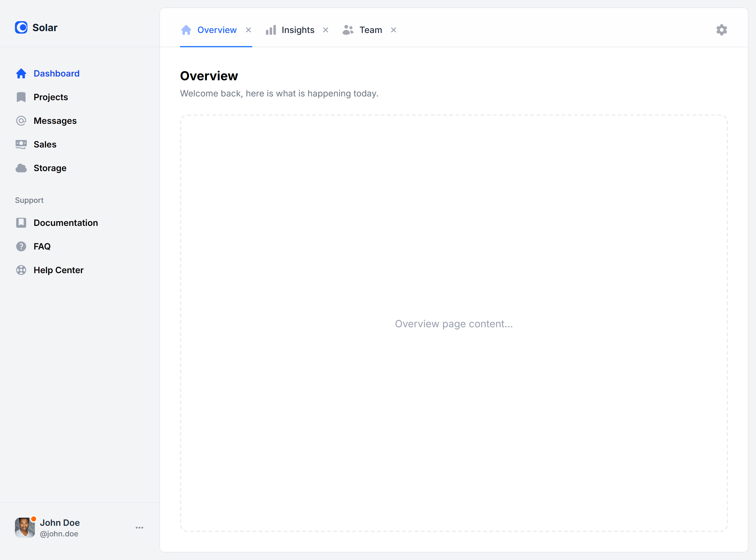Select the Overview tab label

coord(217,30)
